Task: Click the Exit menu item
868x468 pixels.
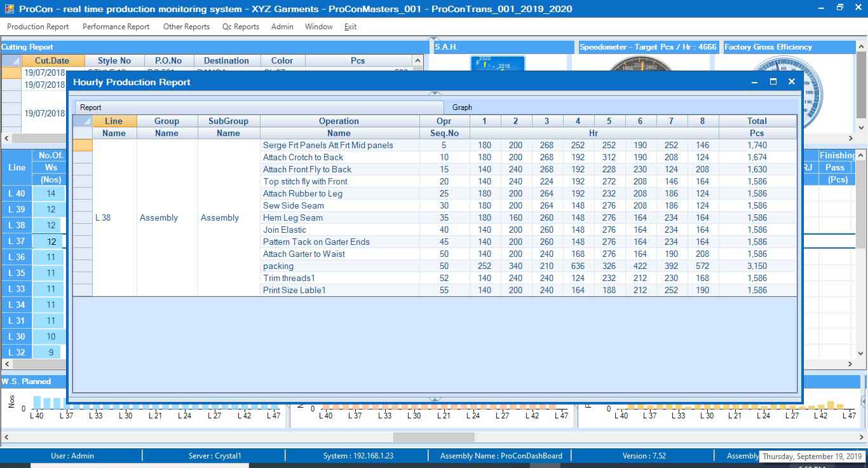Action: pyautogui.click(x=351, y=27)
